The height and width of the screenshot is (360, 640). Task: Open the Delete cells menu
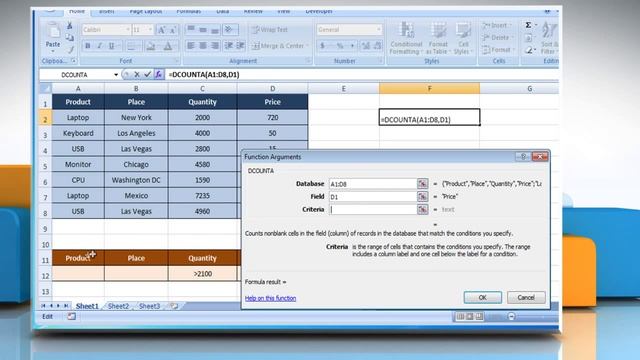click(x=498, y=38)
